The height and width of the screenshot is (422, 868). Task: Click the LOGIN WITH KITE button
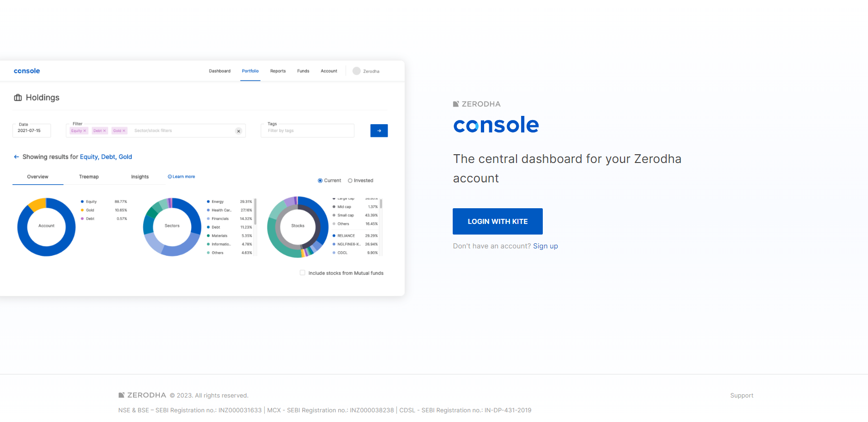click(x=498, y=221)
